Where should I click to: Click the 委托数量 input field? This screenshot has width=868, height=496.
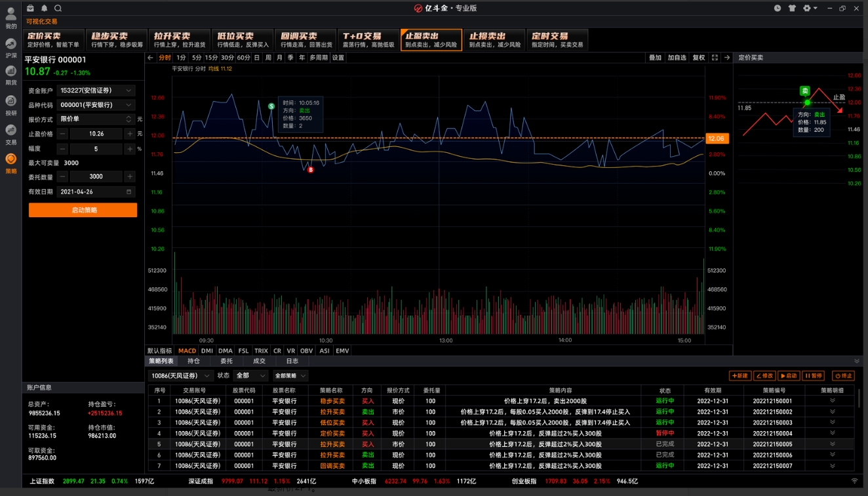96,176
